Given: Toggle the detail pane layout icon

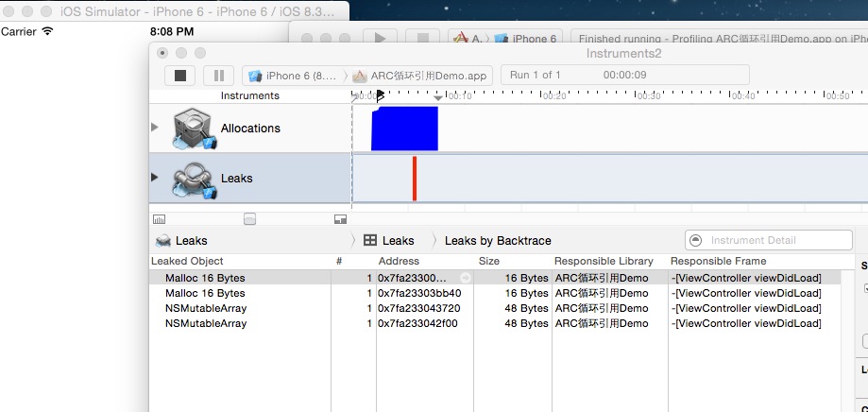Looking at the screenshot, I should (x=340, y=219).
